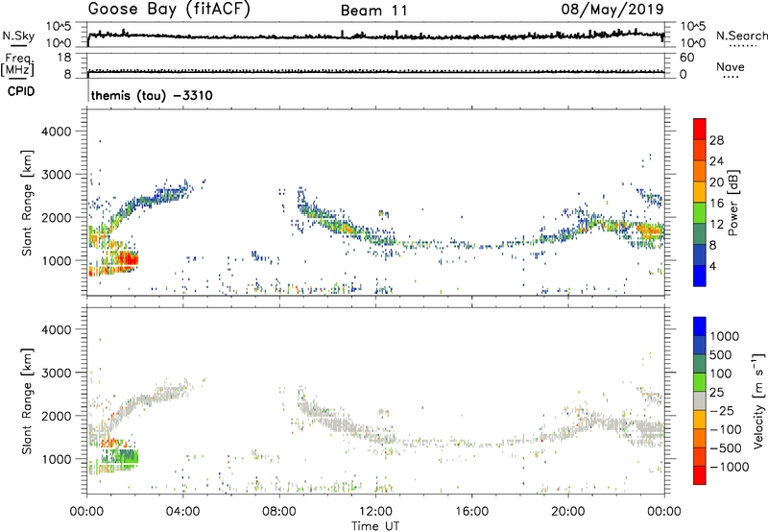Click the "12" power colorbar label
The width and height of the screenshot is (768, 532).
[x=716, y=225]
